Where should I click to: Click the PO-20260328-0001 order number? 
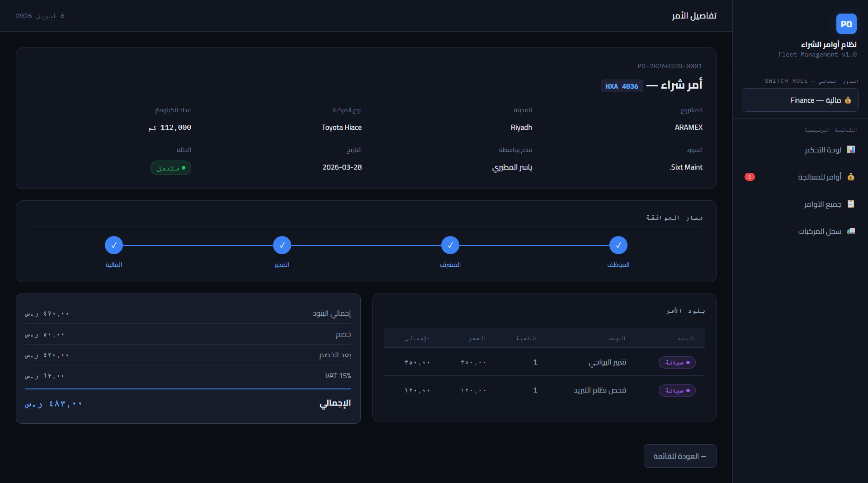[670, 66]
